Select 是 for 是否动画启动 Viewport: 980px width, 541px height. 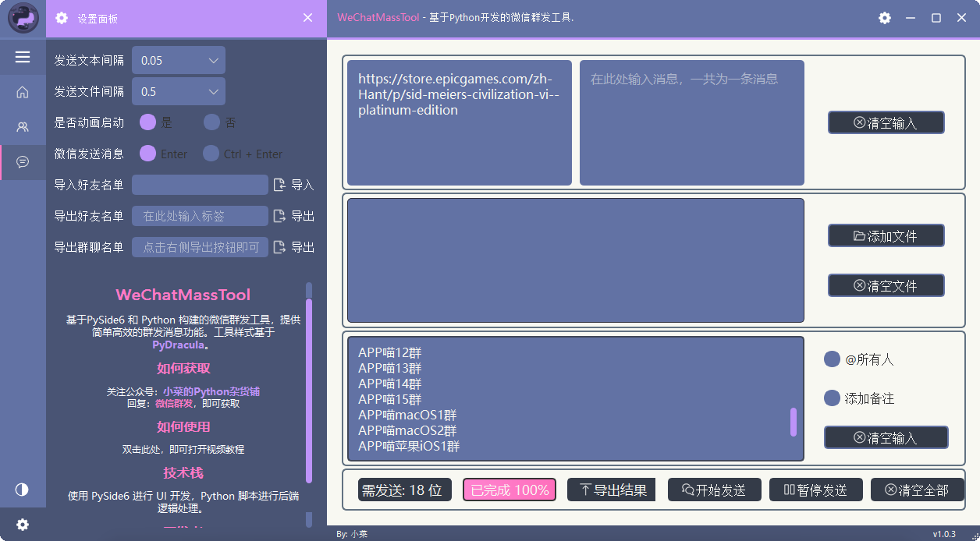tap(148, 122)
